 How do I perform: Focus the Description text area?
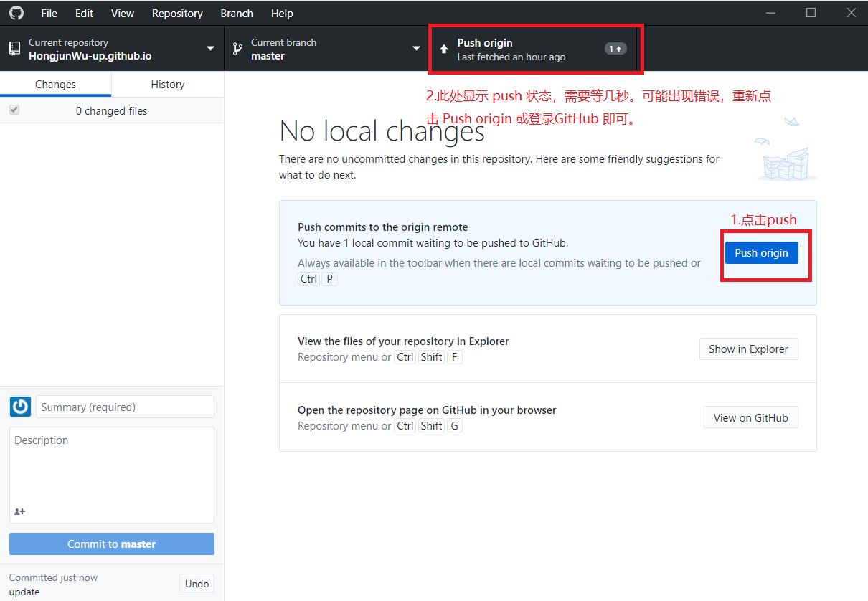point(112,475)
